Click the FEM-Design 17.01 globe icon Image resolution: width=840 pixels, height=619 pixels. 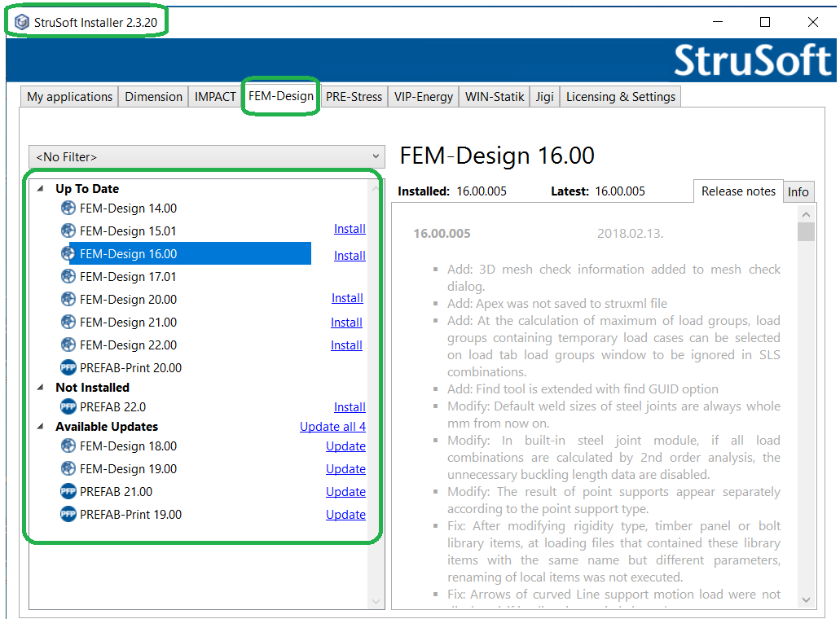pyautogui.click(x=68, y=276)
